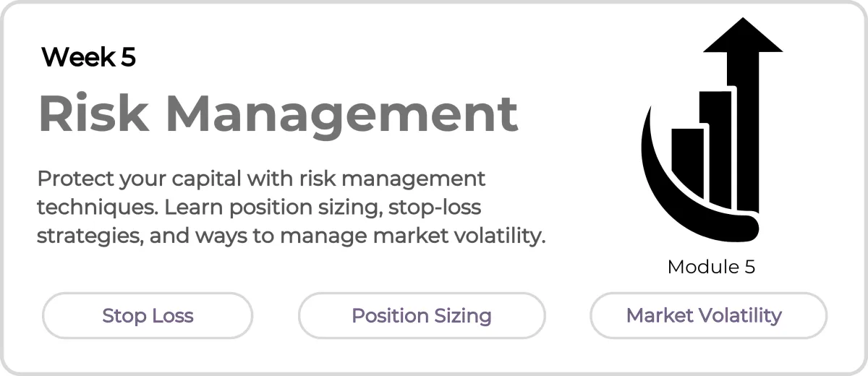Click the Week 5 label
Screen dimensions: 868x376
point(88,57)
